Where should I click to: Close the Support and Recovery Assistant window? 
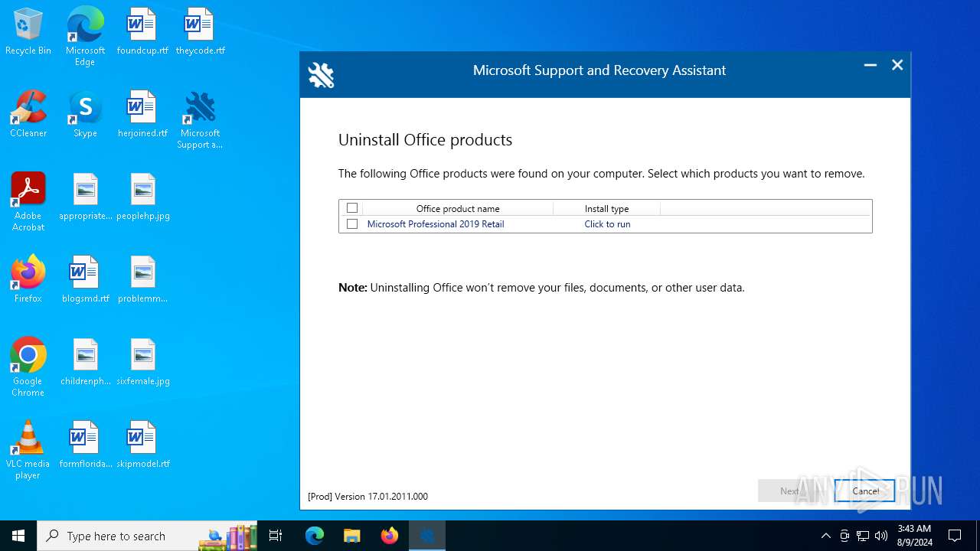897,66
